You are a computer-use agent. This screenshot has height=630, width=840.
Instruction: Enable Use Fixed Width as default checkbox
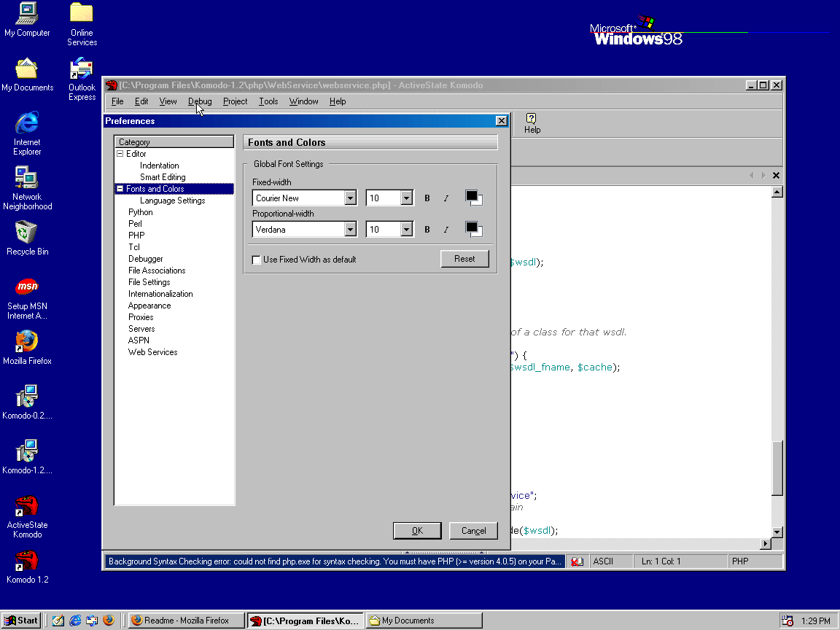(x=257, y=260)
